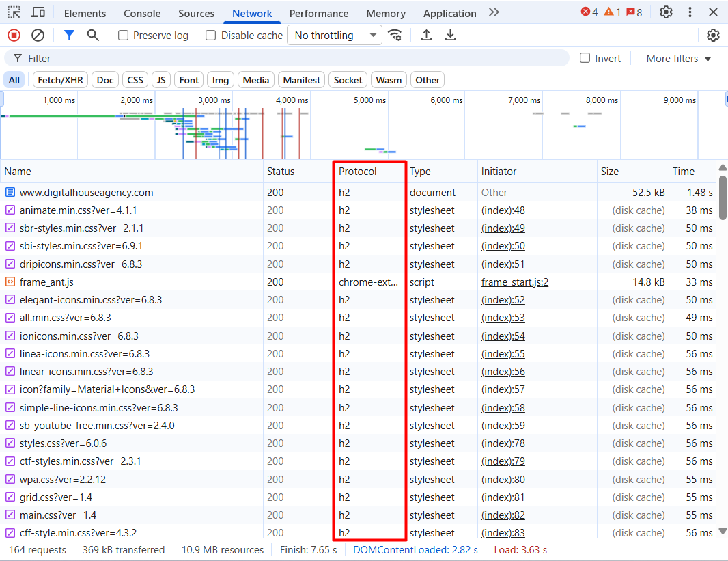
Task: Check the Disable cache checkbox
Action: tap(211, 36)
